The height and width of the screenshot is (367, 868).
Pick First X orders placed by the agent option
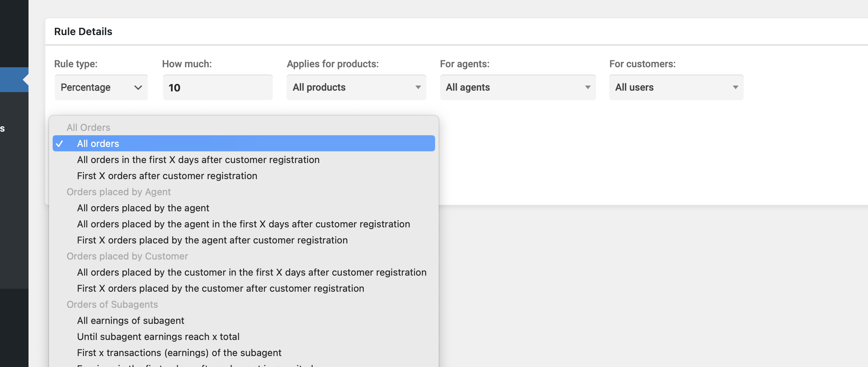coord(244,240)
